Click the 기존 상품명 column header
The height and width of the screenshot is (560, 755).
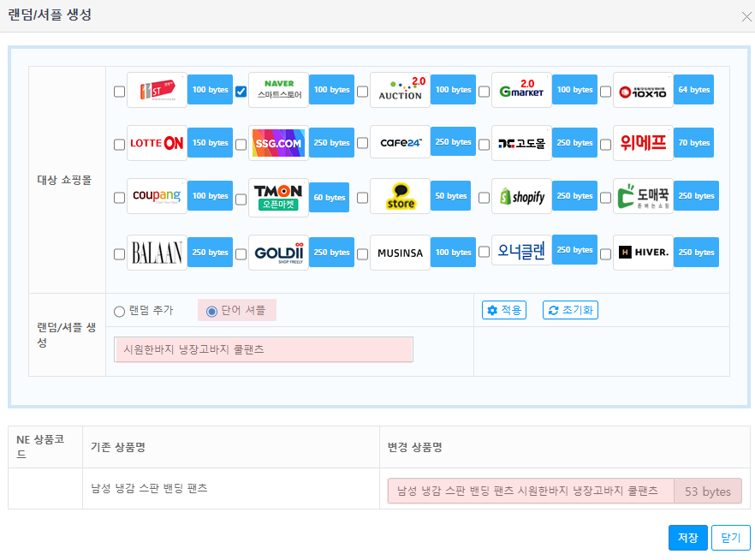(x=118, y=447)
